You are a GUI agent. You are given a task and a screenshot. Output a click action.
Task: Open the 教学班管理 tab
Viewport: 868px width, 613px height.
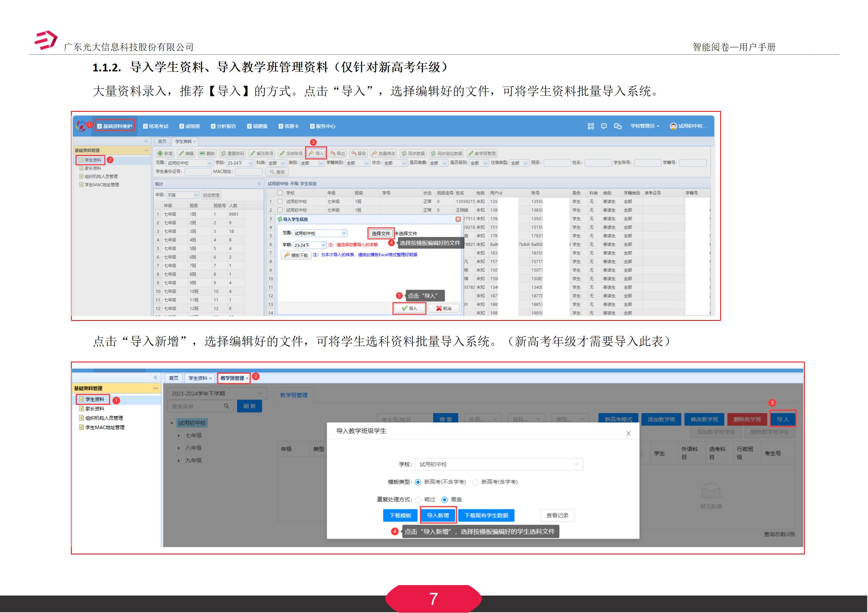tap(233, 377)
